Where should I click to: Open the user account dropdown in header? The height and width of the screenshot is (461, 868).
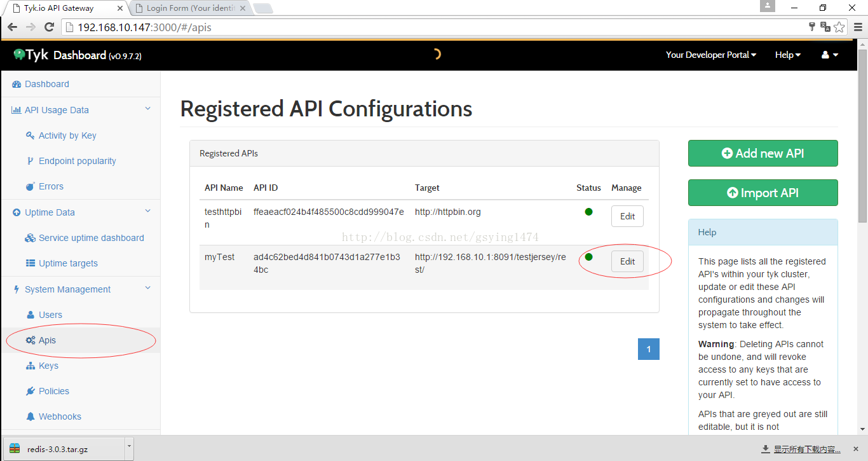[830, 55]
